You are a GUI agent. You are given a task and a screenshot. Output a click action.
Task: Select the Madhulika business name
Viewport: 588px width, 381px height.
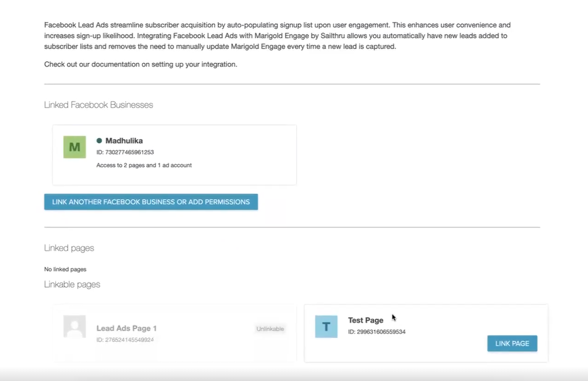[x=124, y=140]
